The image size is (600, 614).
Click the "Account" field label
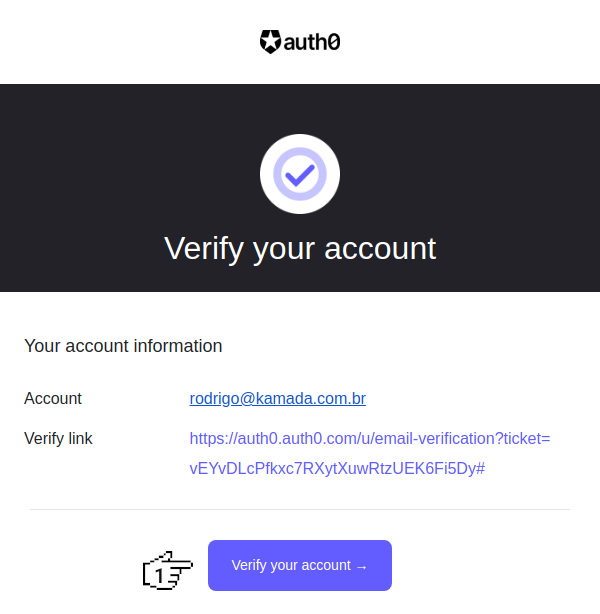click(x=53, y=399)
